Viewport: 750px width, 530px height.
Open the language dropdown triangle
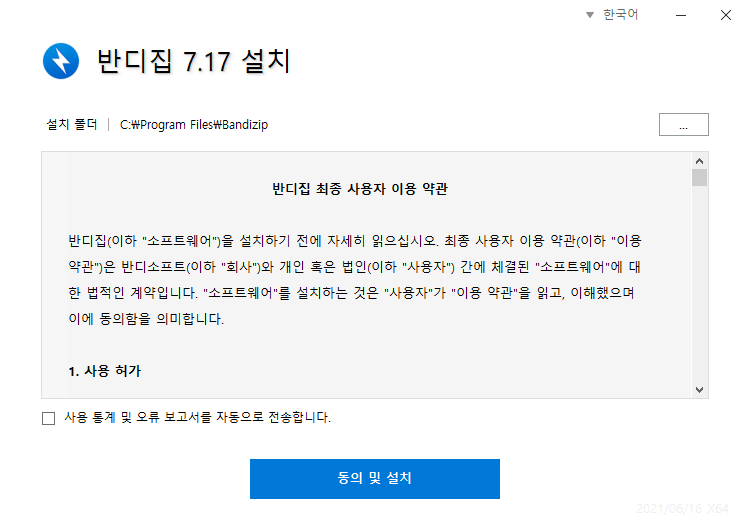pyautogui.click(x=590, y=15)
